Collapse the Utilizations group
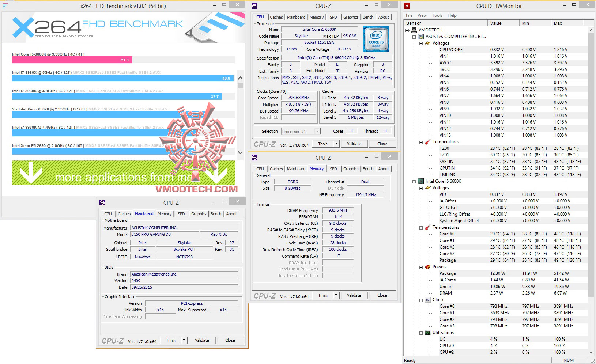The width and height of the screenshot is (596, 364). [x=421, y=333]
